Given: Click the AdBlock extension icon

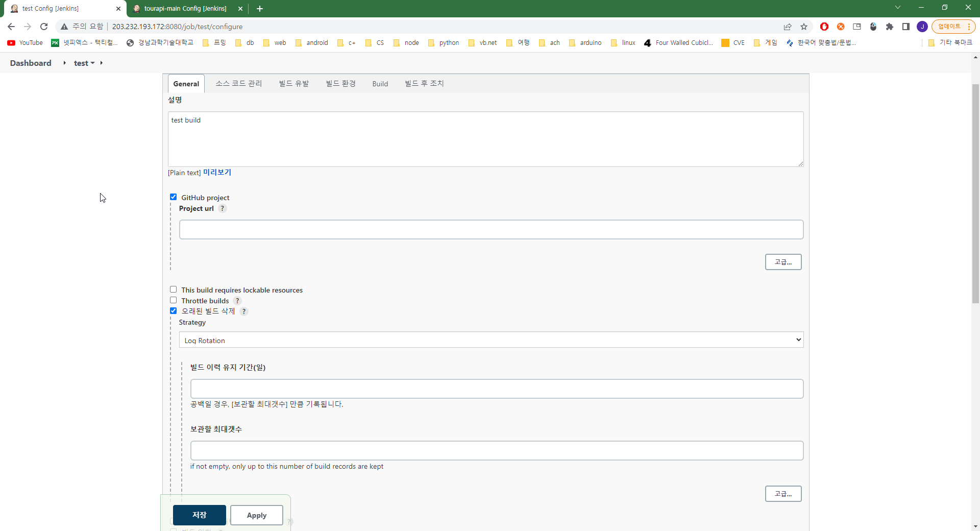Looking at the screenshot, I should [x=824, y=27].
